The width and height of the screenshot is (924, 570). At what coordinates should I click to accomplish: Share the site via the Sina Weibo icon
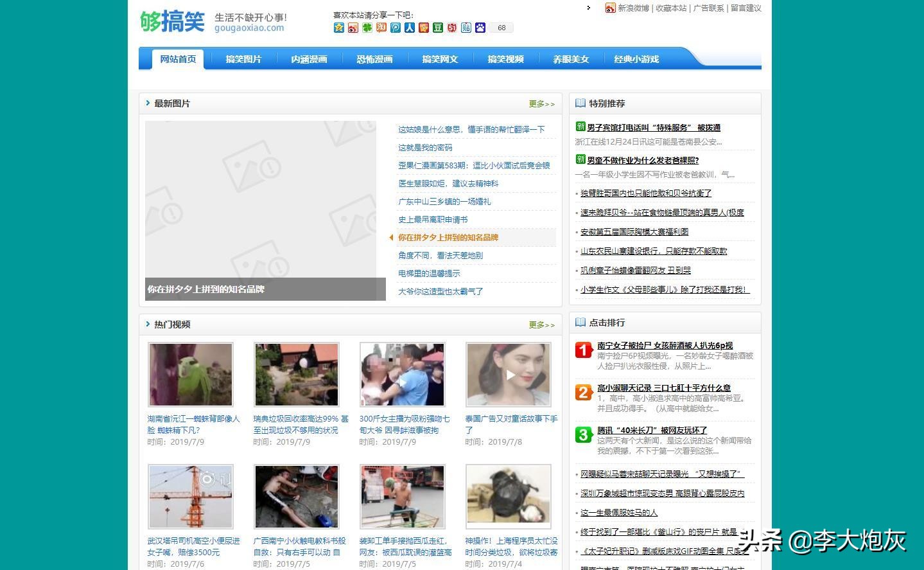[353, 28]
